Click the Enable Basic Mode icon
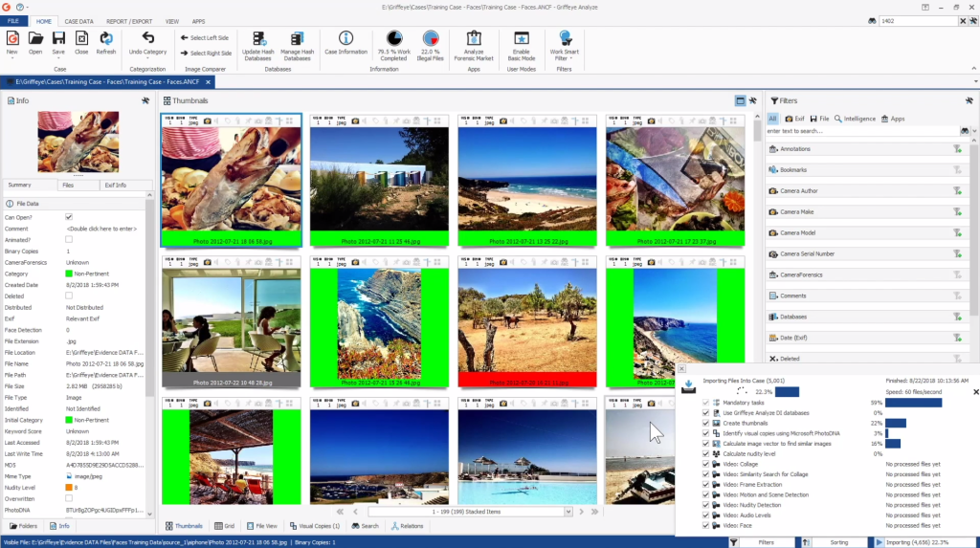 pos(521,38)
